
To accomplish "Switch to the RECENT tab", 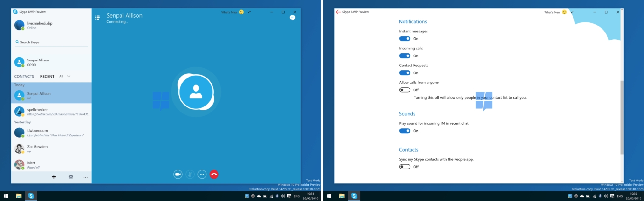I will point(47,76).
